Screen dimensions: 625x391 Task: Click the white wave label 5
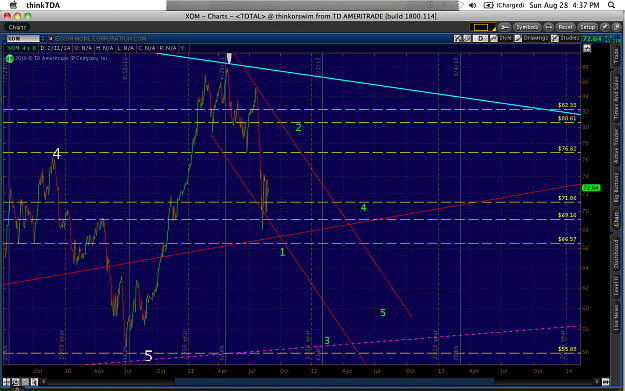[x=148, y=356]
